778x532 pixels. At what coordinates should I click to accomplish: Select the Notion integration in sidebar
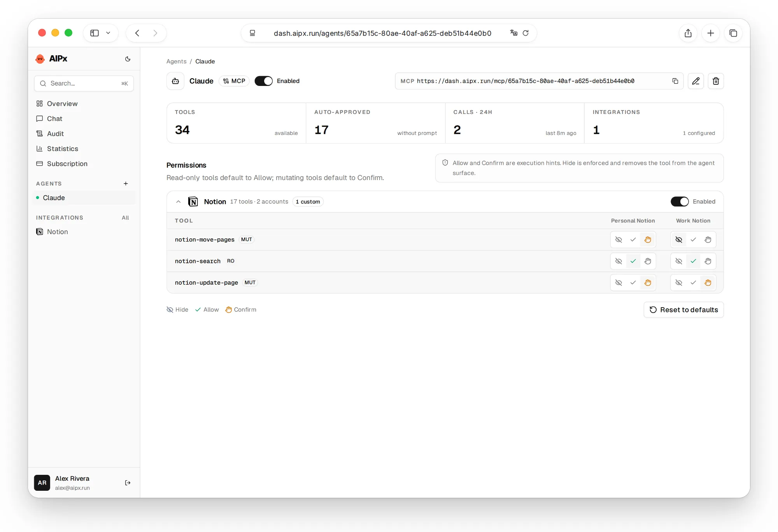[84, 232]
